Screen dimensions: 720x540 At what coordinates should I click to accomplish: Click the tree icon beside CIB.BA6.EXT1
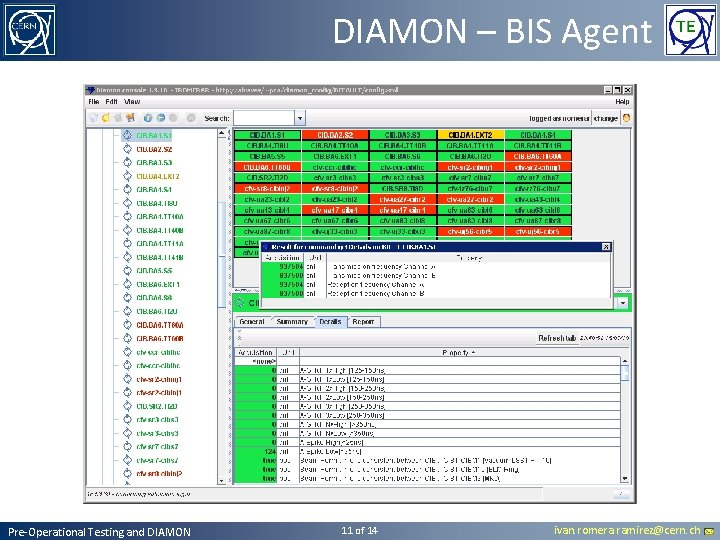(x=127, y=284)
